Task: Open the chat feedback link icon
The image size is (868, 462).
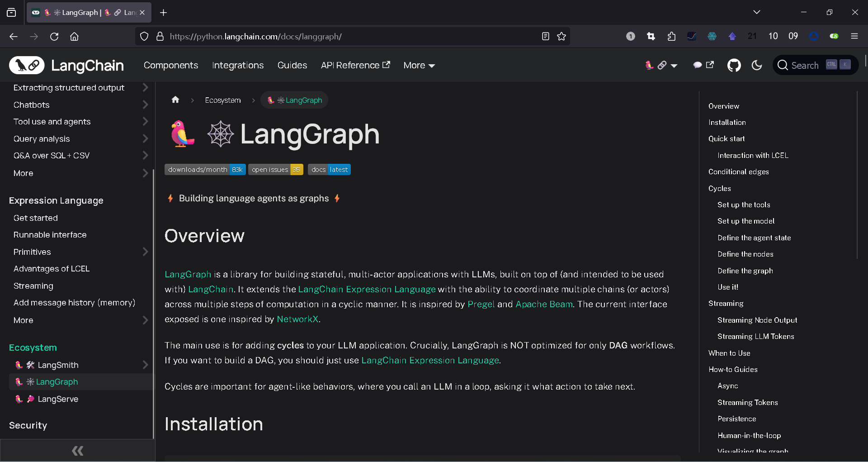Action: (703, 65)
